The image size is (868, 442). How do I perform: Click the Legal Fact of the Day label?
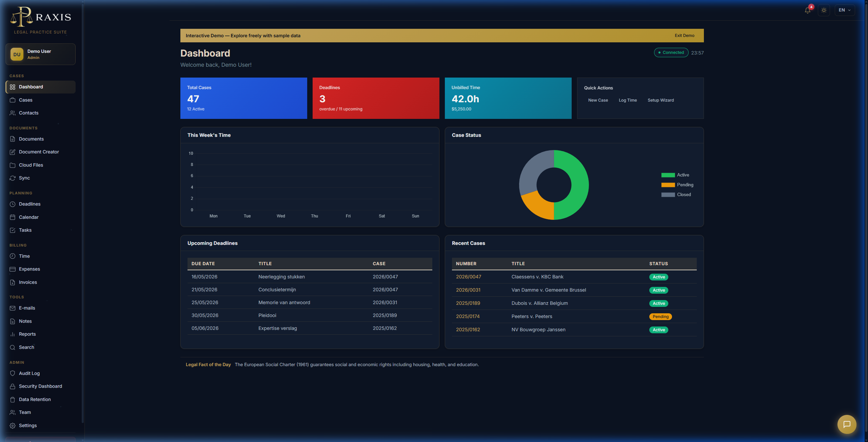click(208, 365)
